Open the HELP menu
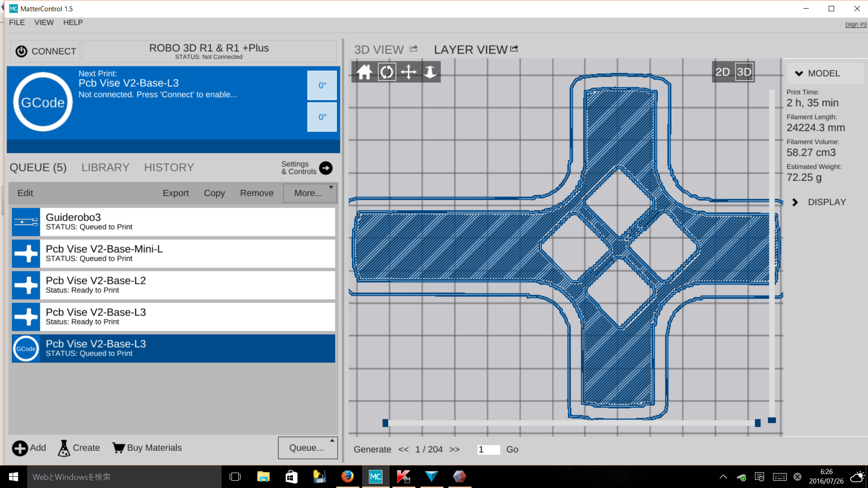Image resolution: width=868 pixels, height=488 pixels. coord(73,23)
